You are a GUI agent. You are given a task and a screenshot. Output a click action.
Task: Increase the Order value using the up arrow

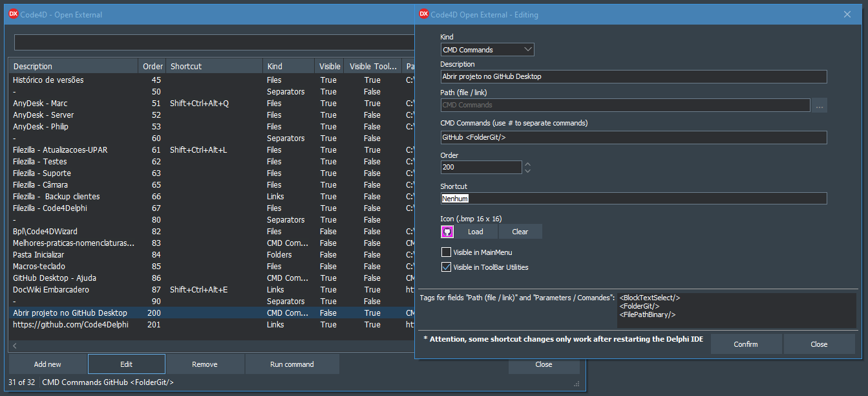click(x=527, y=164)
